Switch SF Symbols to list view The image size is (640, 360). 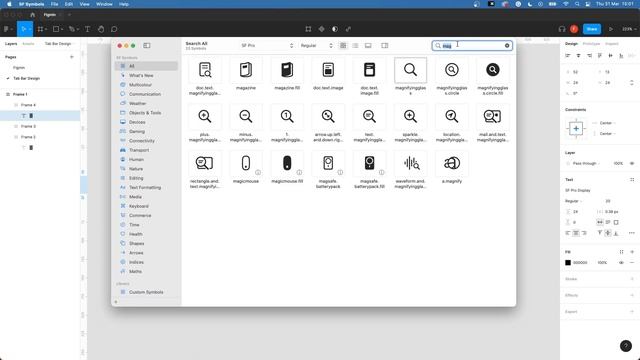(355, 46)
